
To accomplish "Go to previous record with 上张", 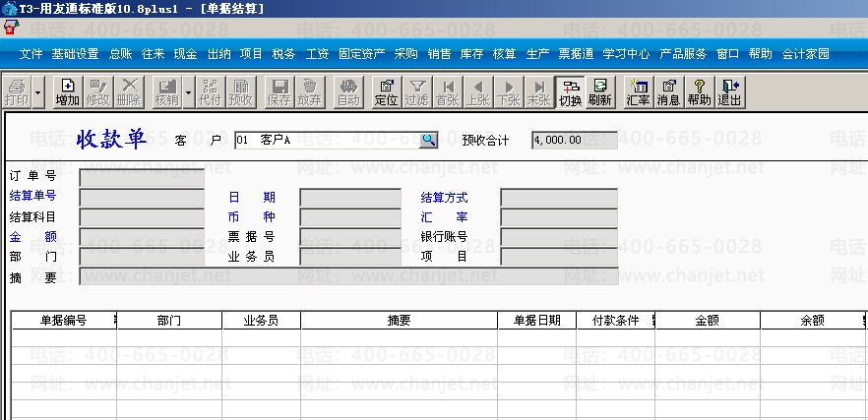I will click(477, 91).
